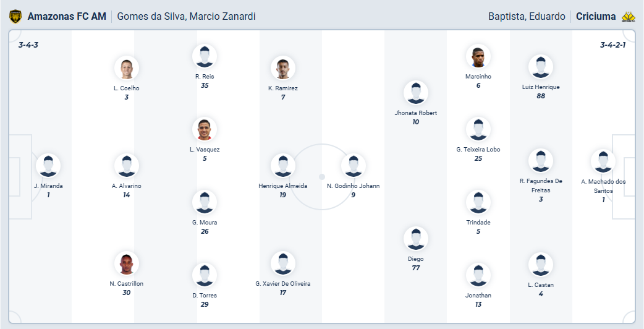Click L. Castan's avatar icon

(541, 265)
